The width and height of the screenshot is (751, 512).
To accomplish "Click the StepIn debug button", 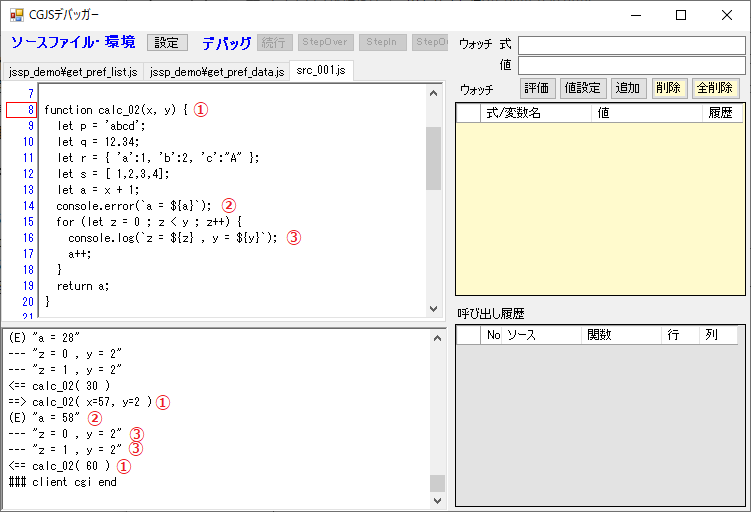I will pos(382,43).
